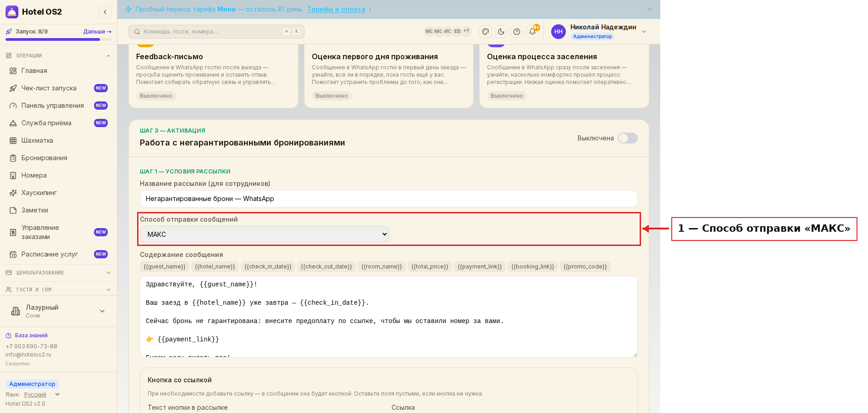Close the trial period banner

[x=650, y=9]
